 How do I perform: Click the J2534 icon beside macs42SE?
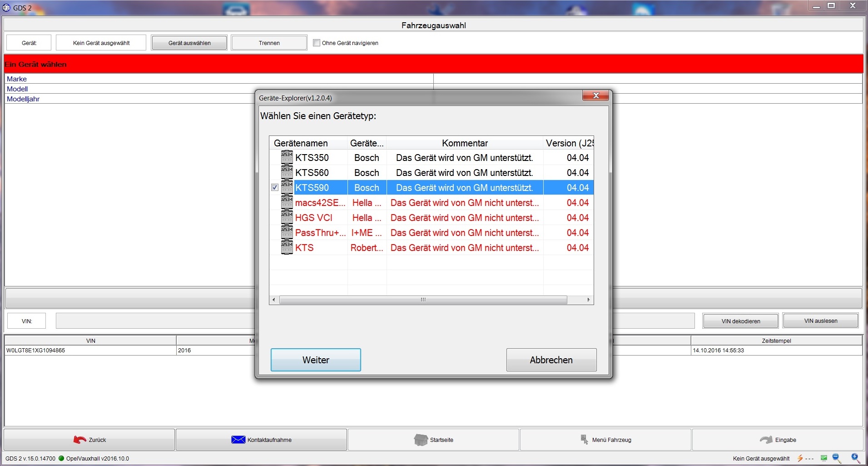point(287,203)
